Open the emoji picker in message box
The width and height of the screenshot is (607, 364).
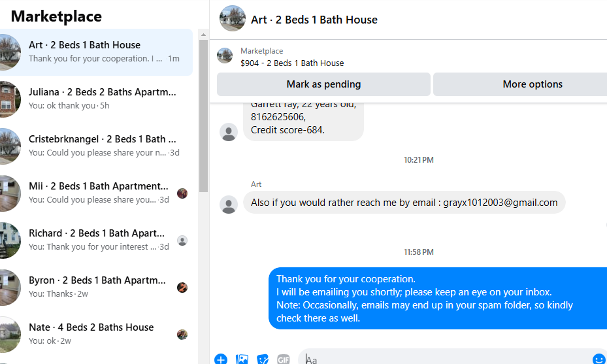click(x=599, y=359)
